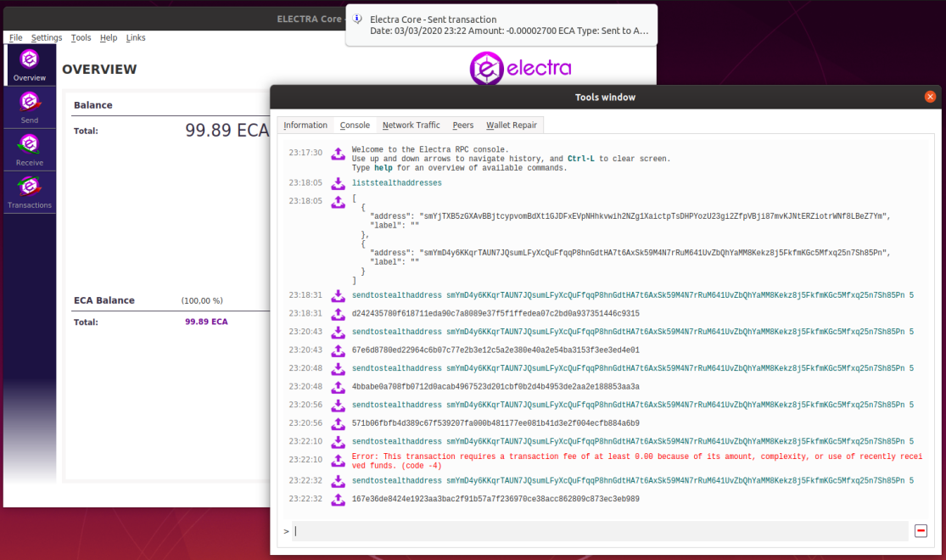Click the purple 99.89 ECA balance value
Viewport: 946px width, 560px height.
(206, 322)
